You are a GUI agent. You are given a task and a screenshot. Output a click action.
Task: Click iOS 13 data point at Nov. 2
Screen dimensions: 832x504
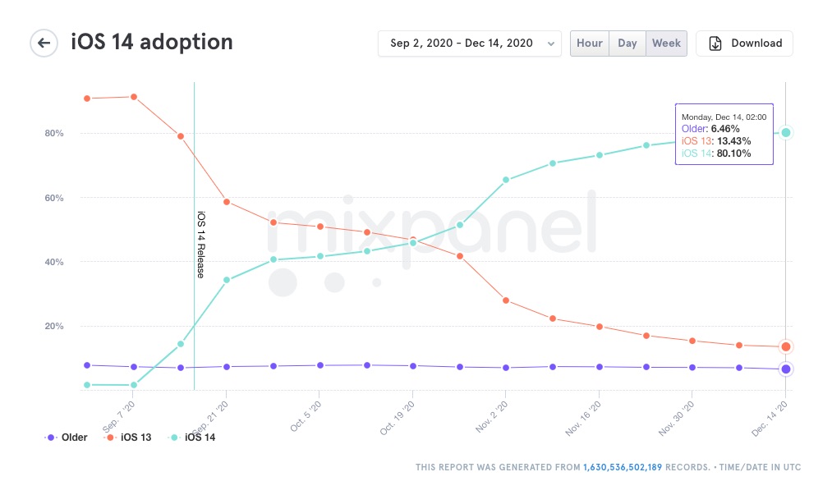(506, 300)
